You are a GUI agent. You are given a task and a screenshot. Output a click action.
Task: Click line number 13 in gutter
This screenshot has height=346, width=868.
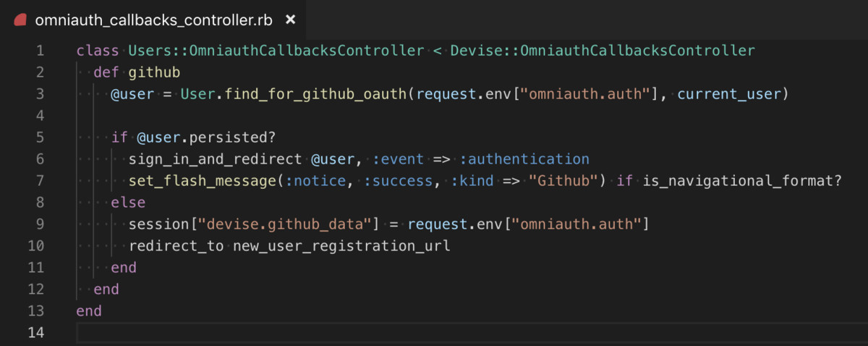(x=35, y=311)
